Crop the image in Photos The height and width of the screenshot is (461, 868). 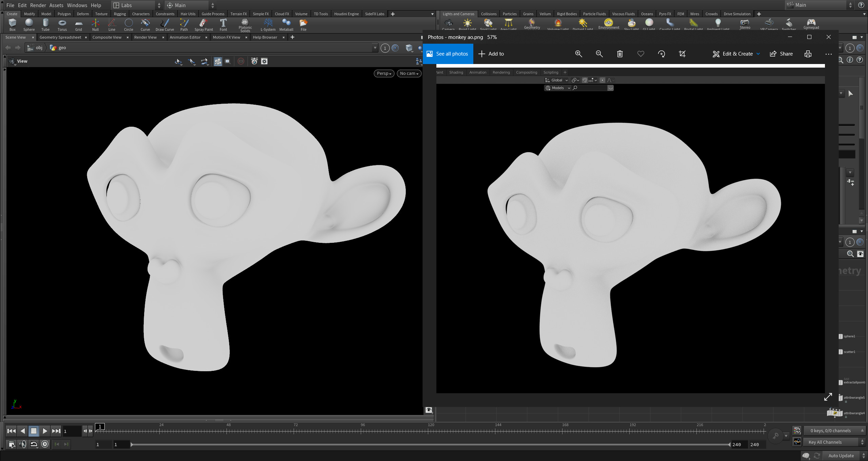682,54
